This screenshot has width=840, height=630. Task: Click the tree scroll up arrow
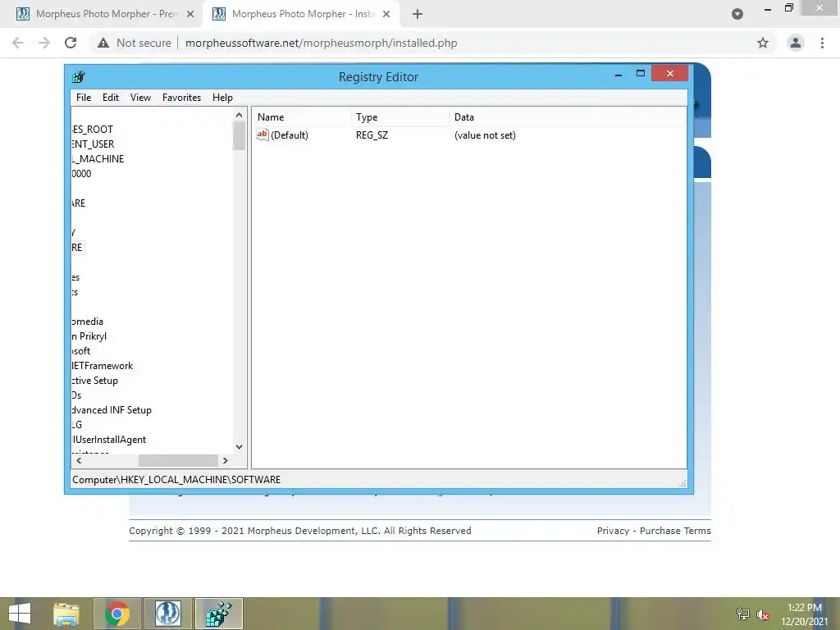point(239,115)
